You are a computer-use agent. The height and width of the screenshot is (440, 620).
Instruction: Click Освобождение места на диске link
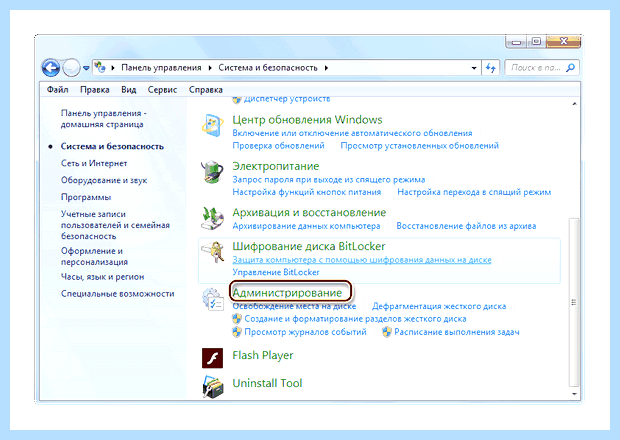pyautogui.click(x=294, y=306)
